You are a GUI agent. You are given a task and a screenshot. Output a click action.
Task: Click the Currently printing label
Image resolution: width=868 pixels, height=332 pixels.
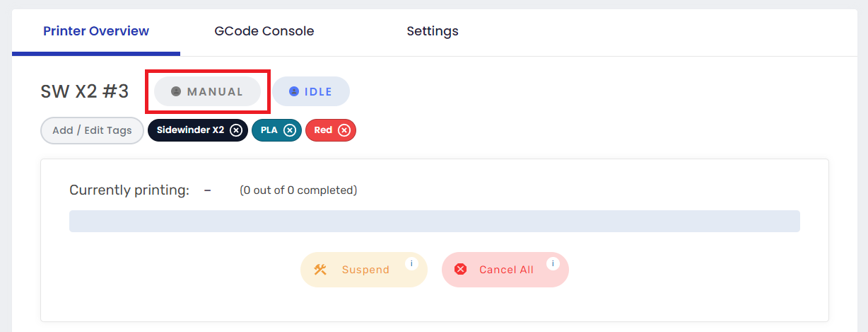pyautogui.click(x=129, y=190)
